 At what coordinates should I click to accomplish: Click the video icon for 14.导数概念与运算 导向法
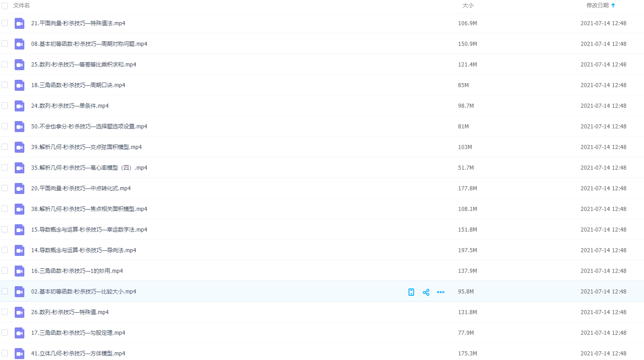point(19,250)
